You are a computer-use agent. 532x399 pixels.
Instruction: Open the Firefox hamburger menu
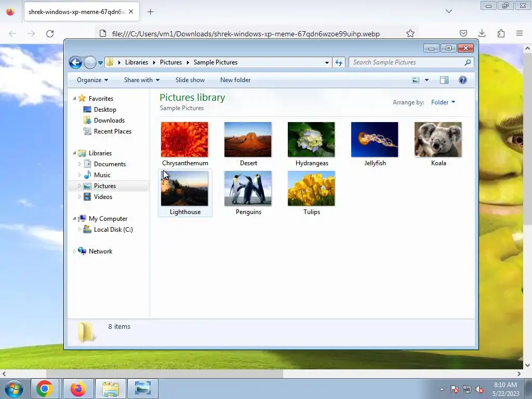[x=520, y=33]
